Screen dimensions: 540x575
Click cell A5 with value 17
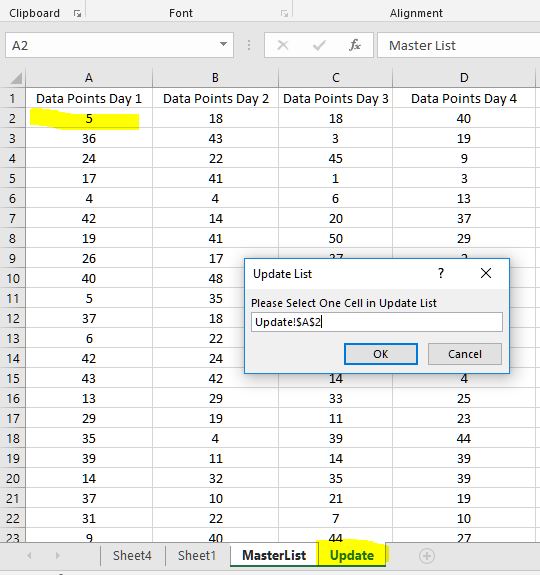[x=89, y=179]
